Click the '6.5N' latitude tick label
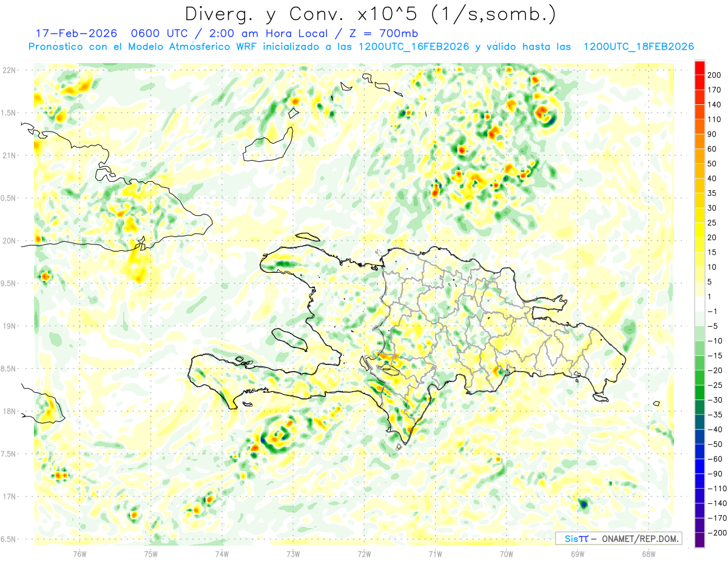This screenshot has height=562, width=728. point(9,539)
